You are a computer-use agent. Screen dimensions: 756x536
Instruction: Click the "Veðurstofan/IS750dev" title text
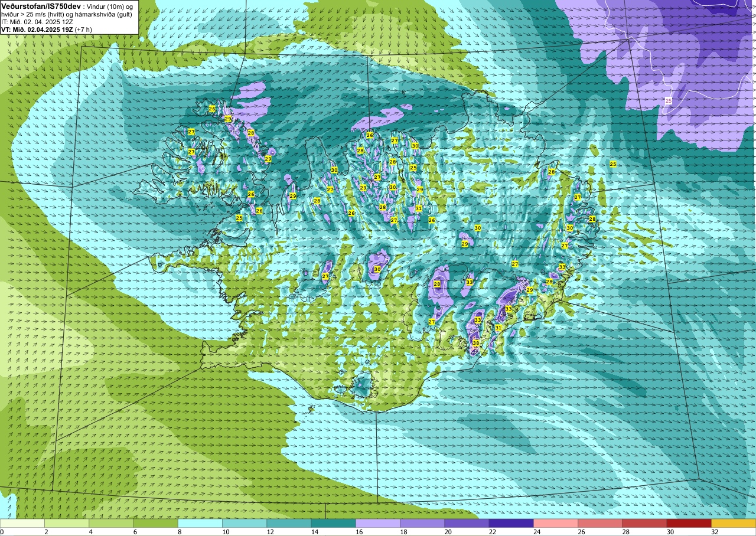[41, 6]
